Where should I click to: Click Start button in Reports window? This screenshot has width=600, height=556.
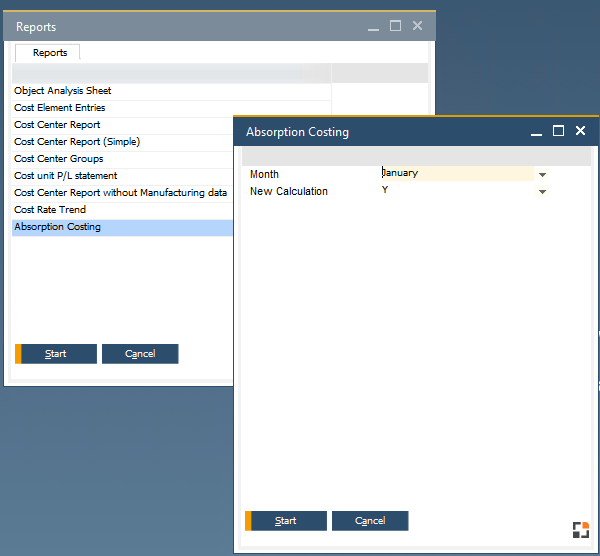click(x=56, y=354)
